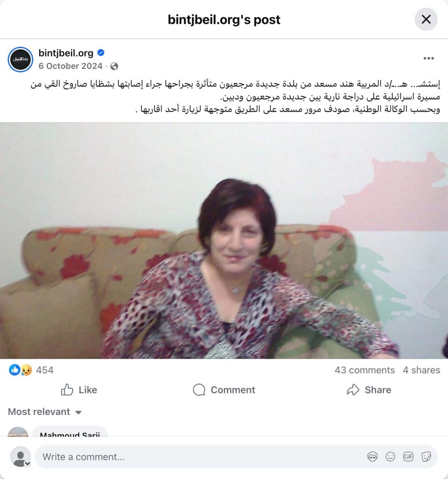Open the GIF picker in comment box
448x479 pixels.
(x=408, y=457)
